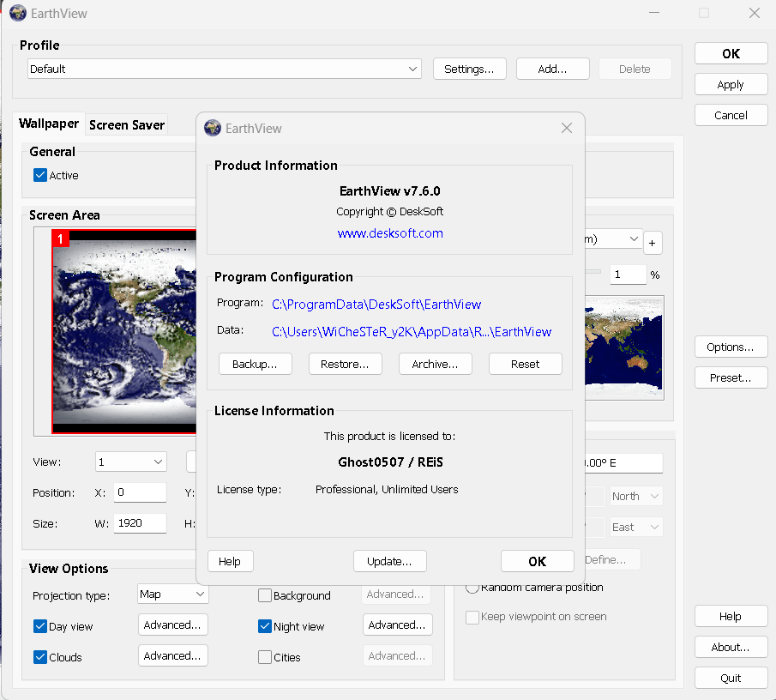The width and height of the screenshot is (776, 700).
Task: Check Keep viewpoint on screen
Action: click(x=472, y=617)
